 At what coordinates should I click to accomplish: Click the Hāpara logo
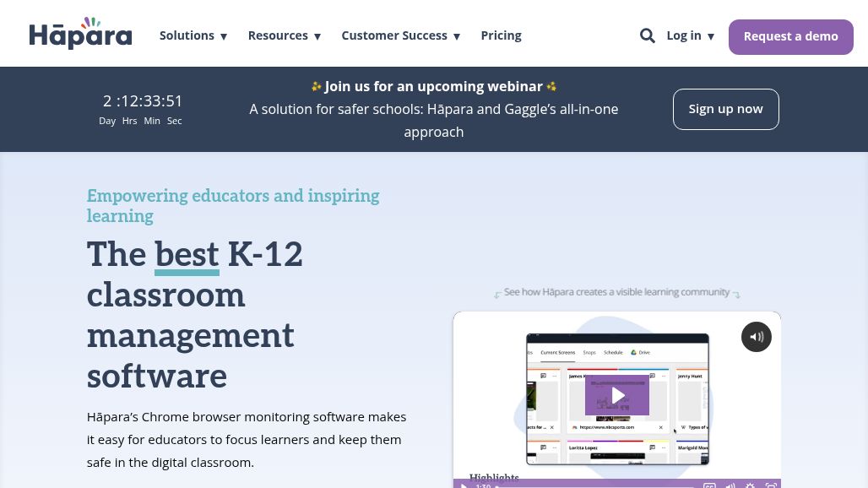pyautogui.click(x=81, y=33)
